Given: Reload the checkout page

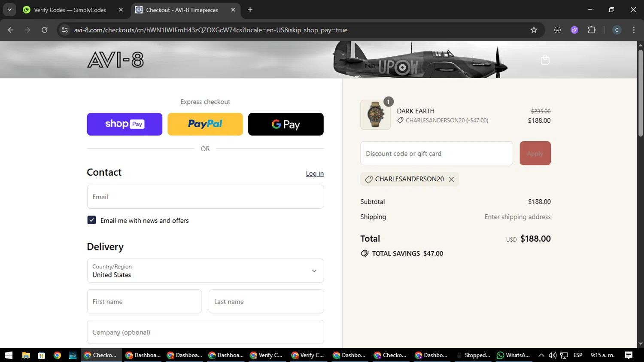Looking at the screenshot, I should click(45, 30).
